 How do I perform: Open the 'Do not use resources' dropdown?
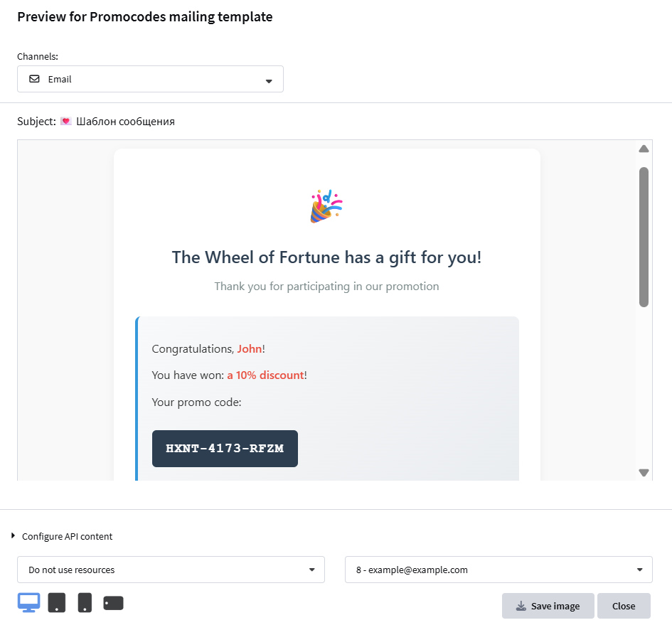pos(171,570)
